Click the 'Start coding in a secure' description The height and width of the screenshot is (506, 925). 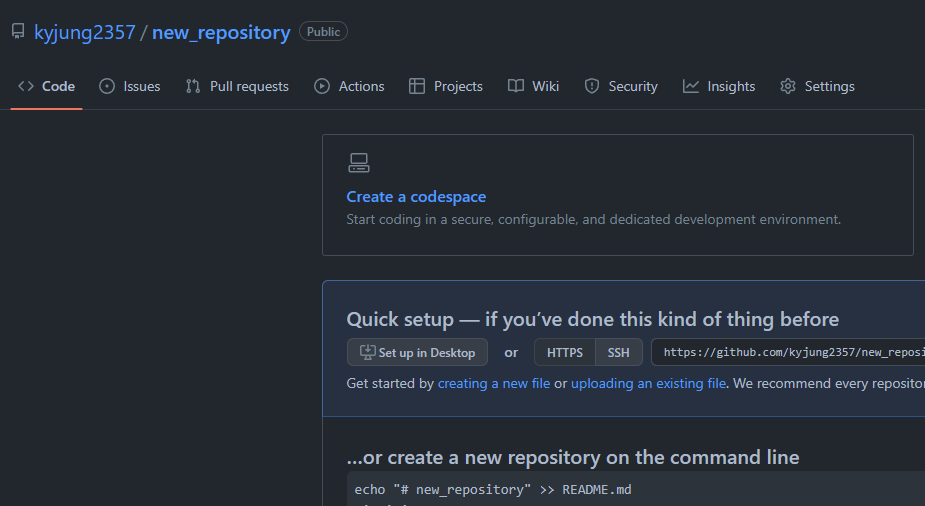click(x=593, y=219)
